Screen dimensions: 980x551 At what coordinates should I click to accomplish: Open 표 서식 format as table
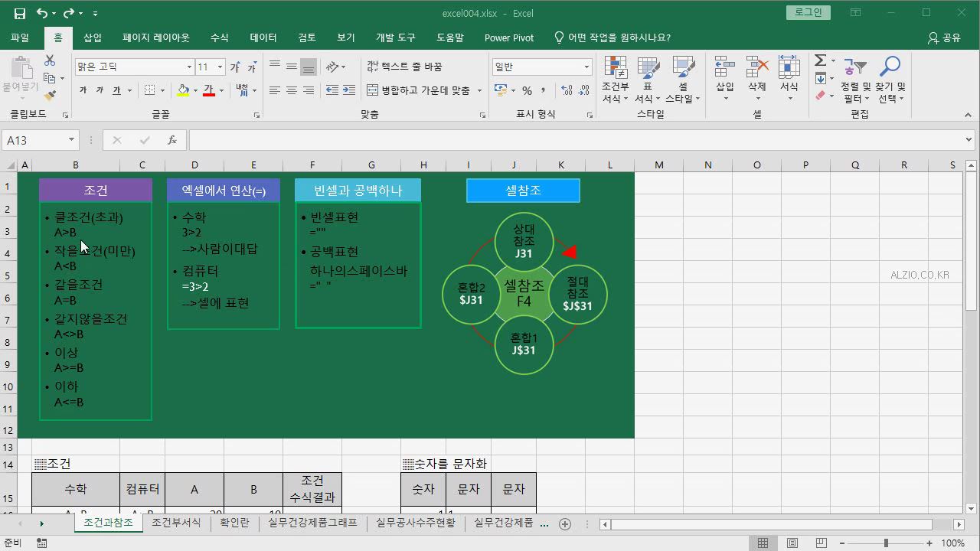coord(648,80)
